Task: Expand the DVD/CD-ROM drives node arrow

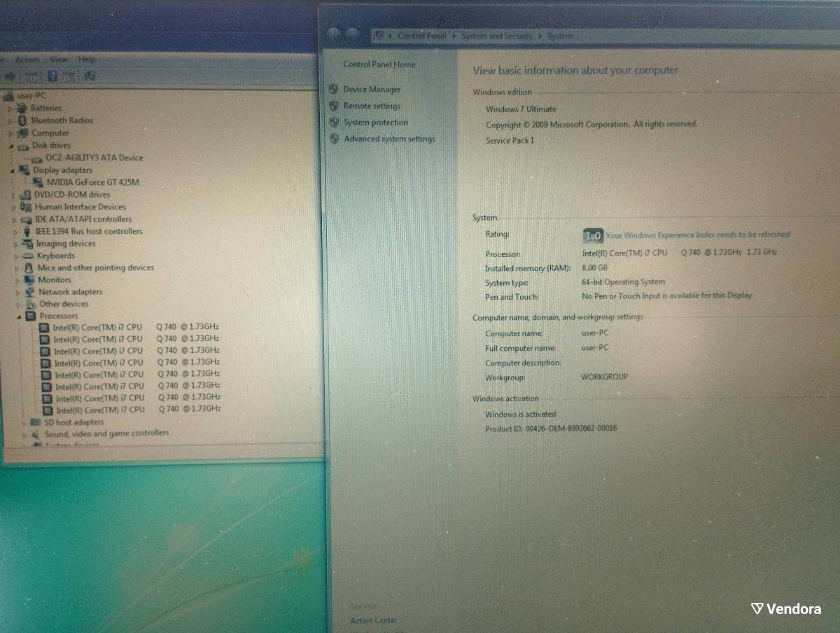Action: pyautogui.click(x=13, y=195)
